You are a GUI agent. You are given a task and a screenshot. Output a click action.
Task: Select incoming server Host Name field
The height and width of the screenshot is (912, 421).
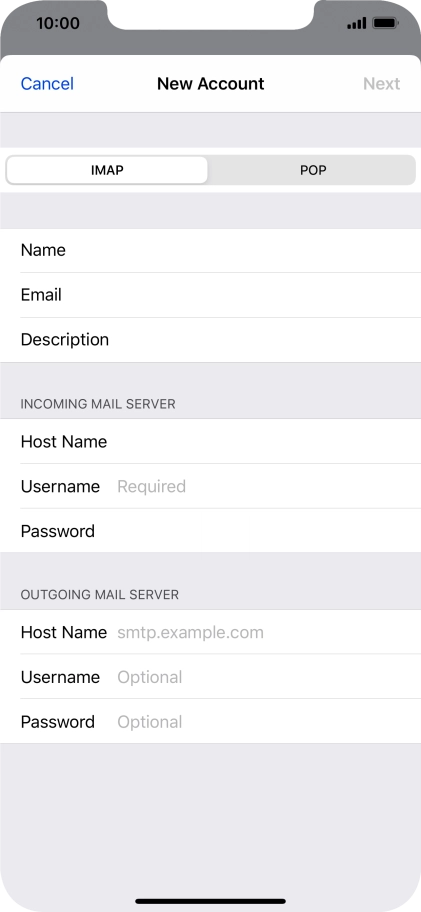210,441
